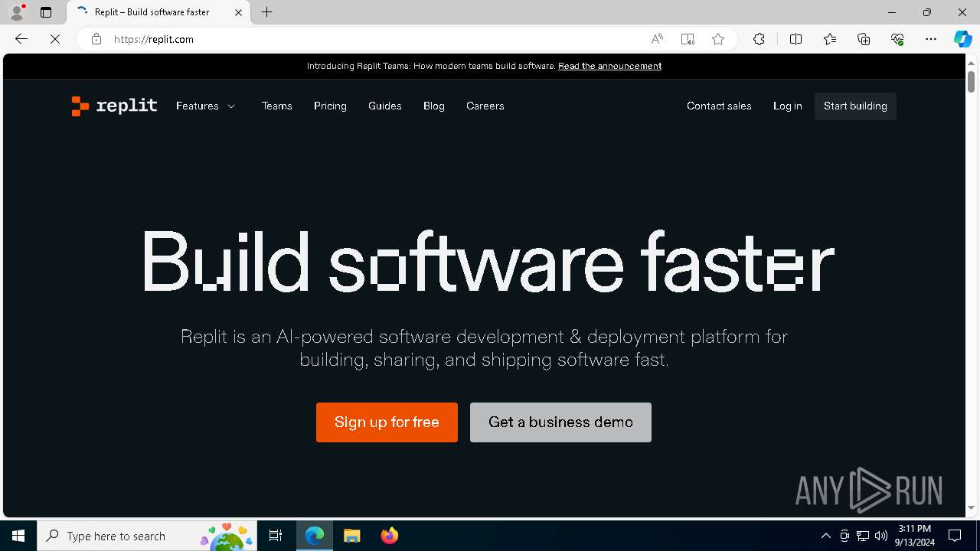980x551 pixels.
Task: Open the Collections icon
Action: 864,39
